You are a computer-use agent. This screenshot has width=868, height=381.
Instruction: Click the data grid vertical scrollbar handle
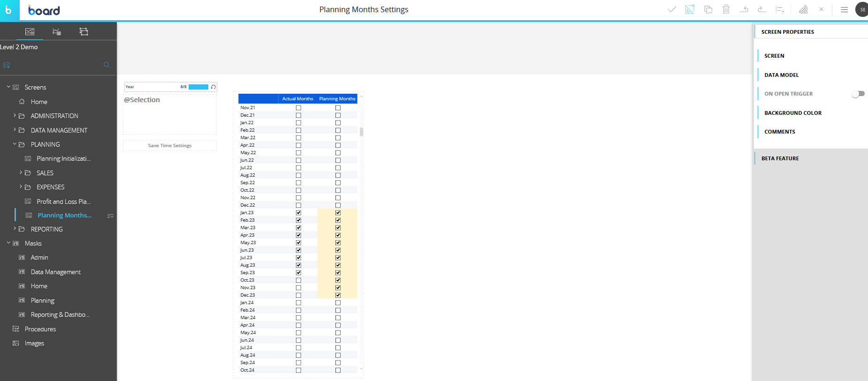[361, 132]
